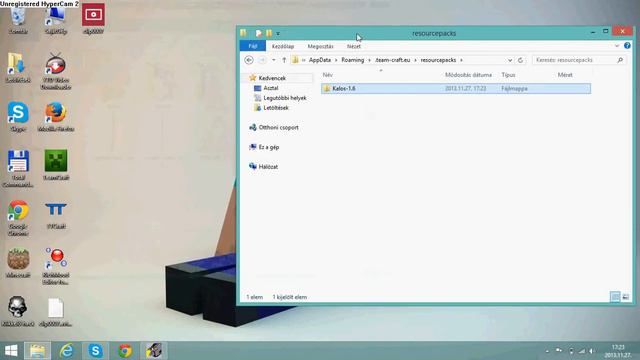
Task: Switch to Skype in the taskbar
Action: coord(96,351)
